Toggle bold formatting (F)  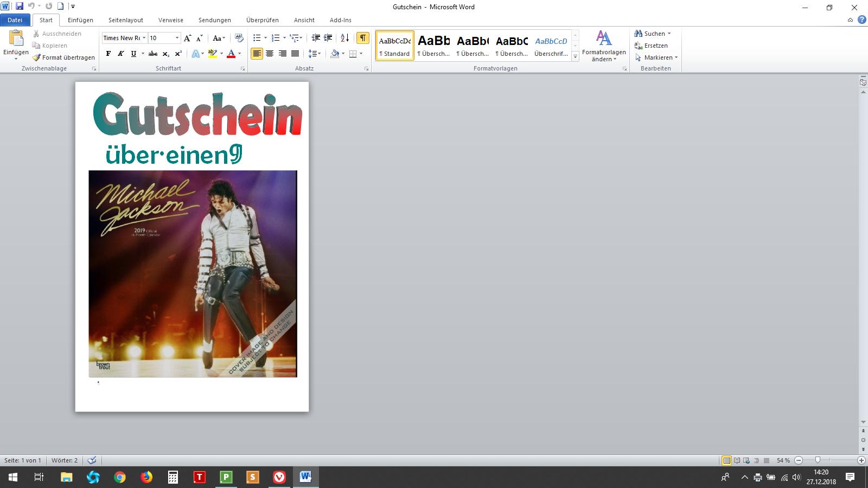tap(108, 54)
